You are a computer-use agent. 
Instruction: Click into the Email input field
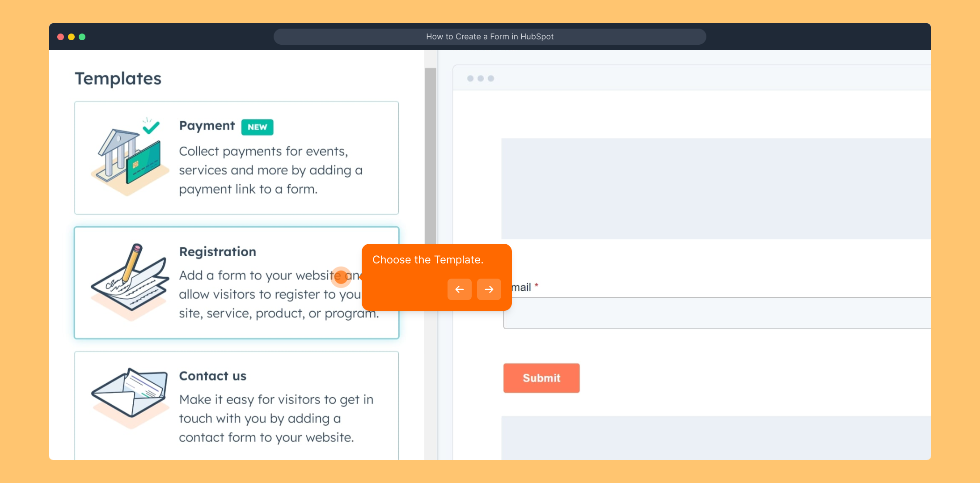coord(715,313)
